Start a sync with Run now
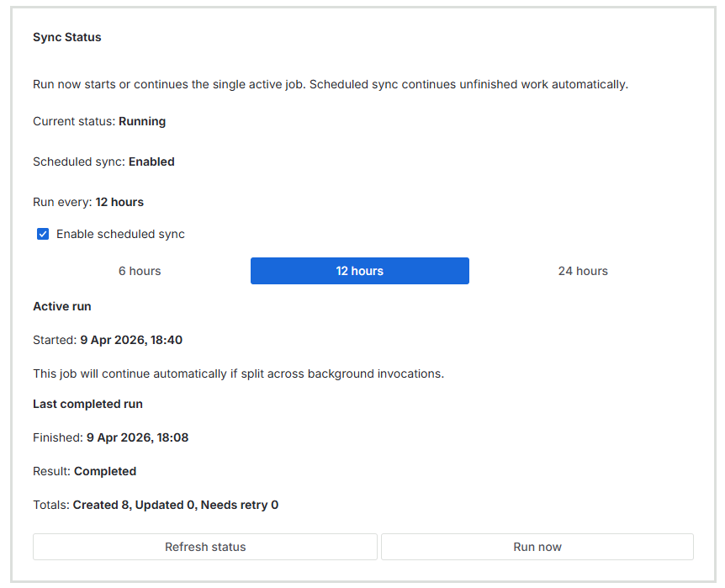Screen dimensions: 725x588 [537, 547]
